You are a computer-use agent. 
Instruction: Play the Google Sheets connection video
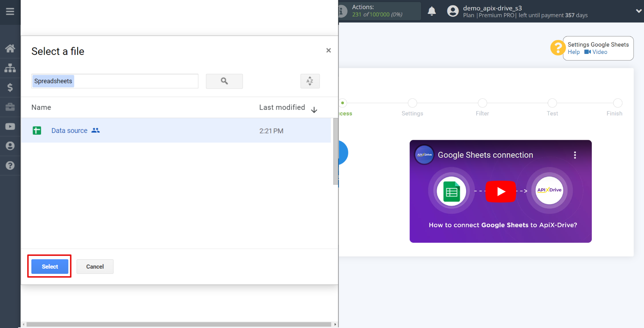pyautogui.click(x=501, y=192)
